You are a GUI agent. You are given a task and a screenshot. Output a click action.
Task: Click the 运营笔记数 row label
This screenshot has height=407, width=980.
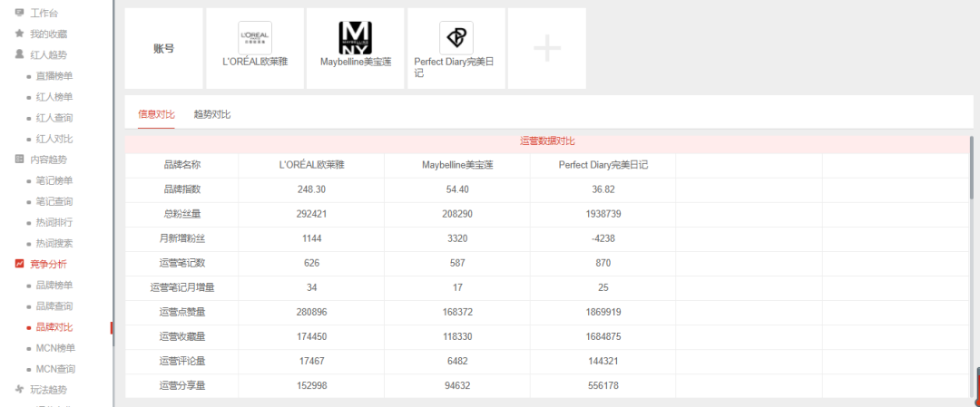click(x=181, y=264)
